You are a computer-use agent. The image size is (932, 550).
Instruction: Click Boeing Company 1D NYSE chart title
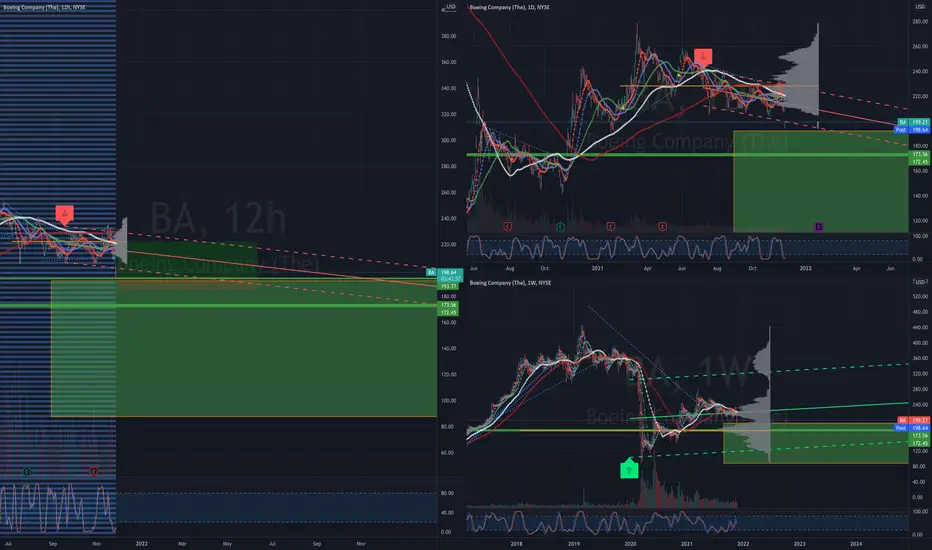(509, 7)
